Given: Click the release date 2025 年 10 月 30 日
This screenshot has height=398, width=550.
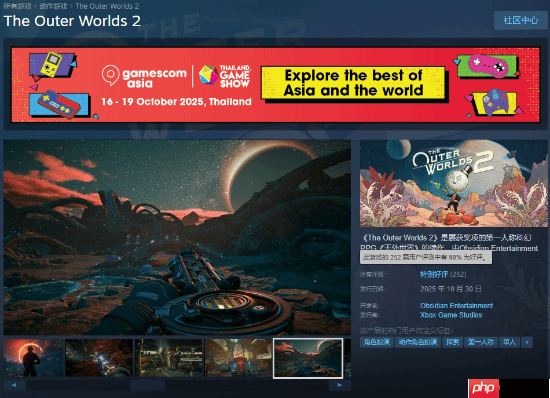Looking at the screenshot, I should click(451, 289).
